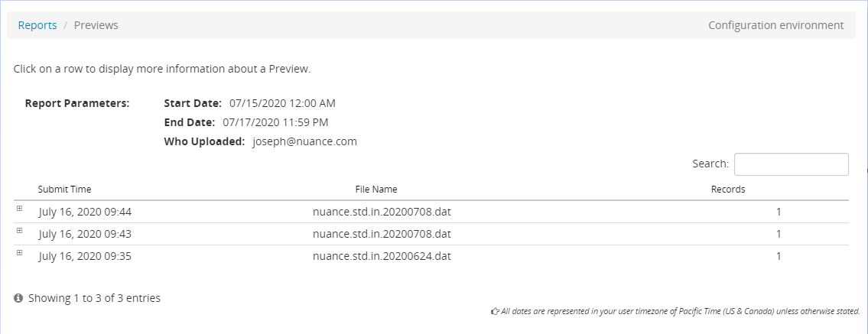Click nuance.std.in.20200624.dat file name
This screenshot has height=334, width=868.
(382, 256)
